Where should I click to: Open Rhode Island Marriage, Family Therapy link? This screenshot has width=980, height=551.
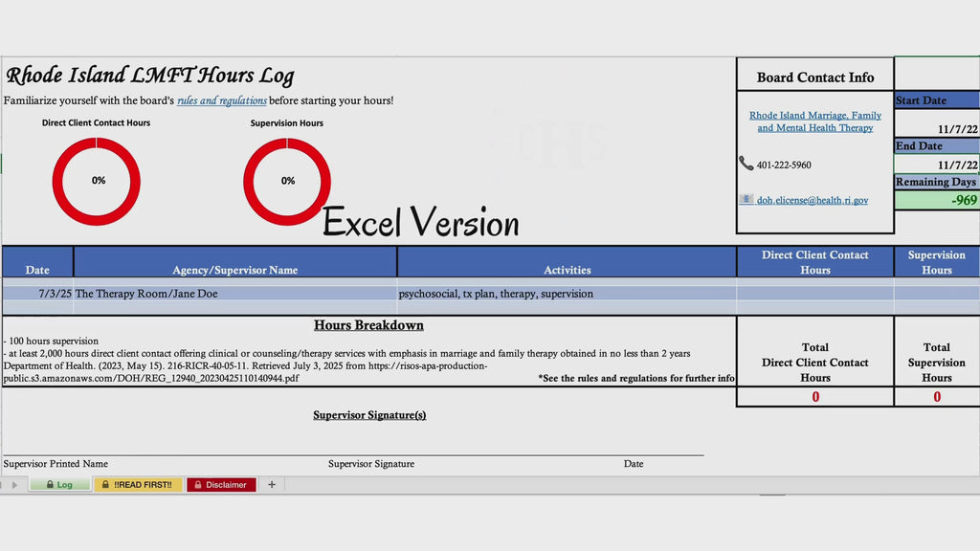(x=815, y=121)
